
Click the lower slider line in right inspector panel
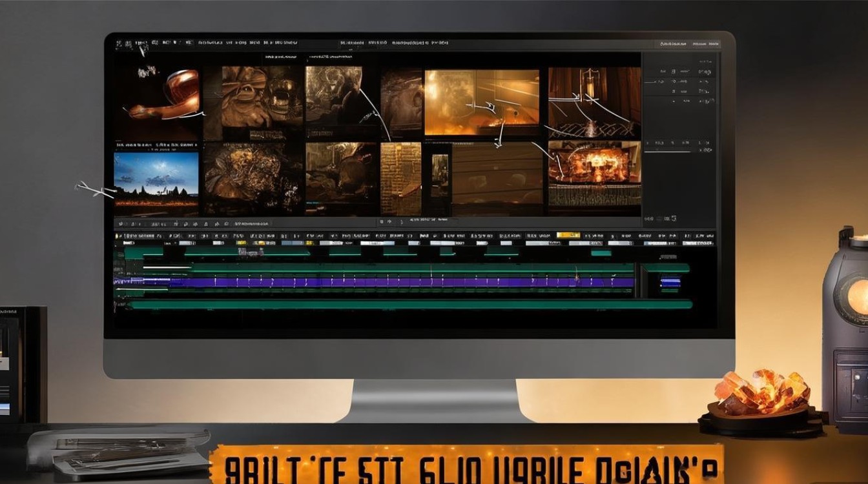pyautogui.click(x=669, y=152)
